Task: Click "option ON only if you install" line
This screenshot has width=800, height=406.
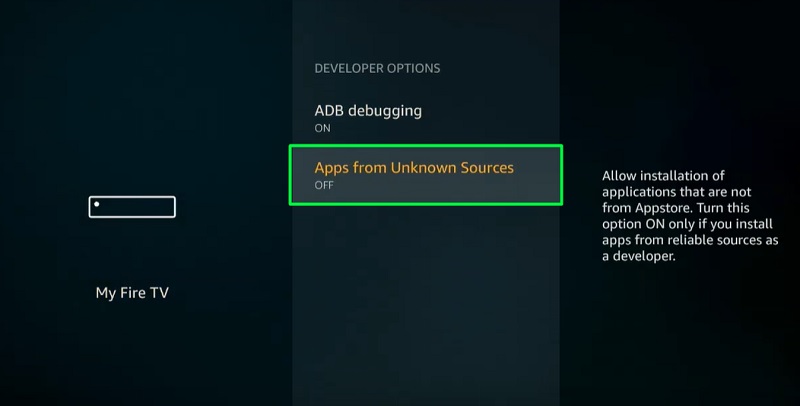Action: [687, 224]
